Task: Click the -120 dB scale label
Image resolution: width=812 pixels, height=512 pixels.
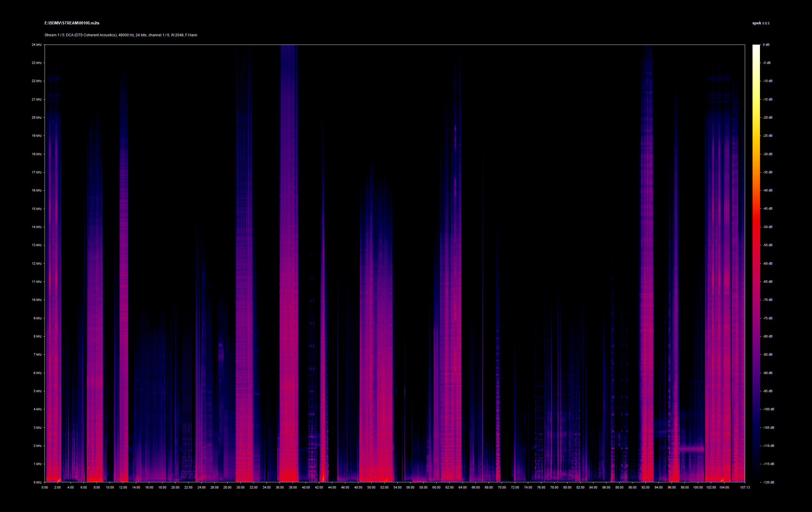Action: [768, 482]
